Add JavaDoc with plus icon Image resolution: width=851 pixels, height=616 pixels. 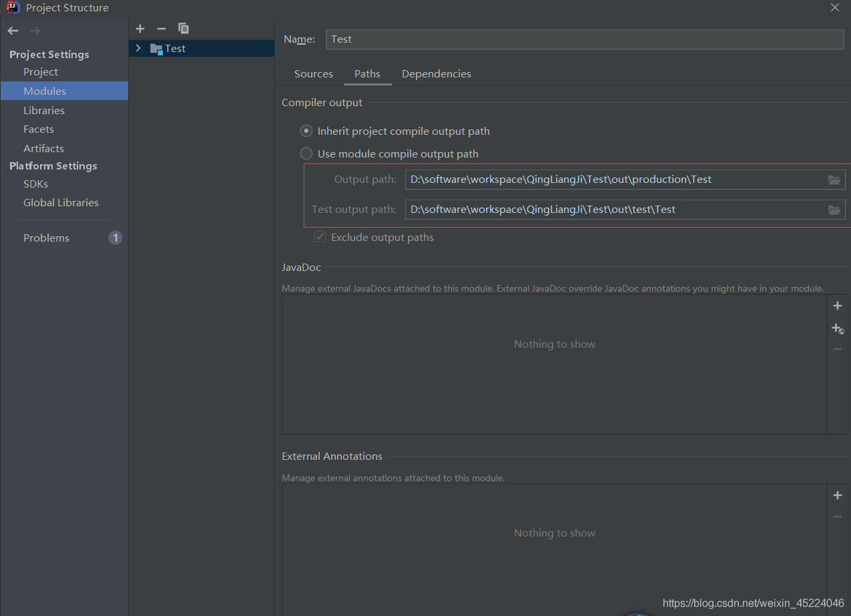tap(838, 306)
